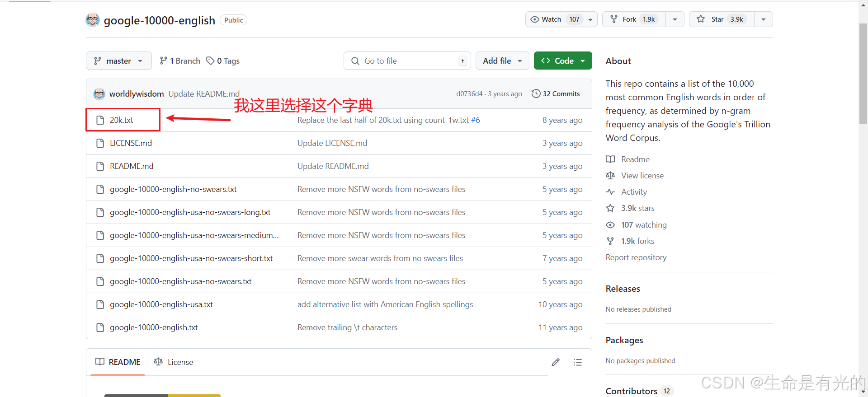The height and width of the screenshot is (397, 868).
Task: Open the master branch selector
Action: pyautogui.click(x=119, y=61)
